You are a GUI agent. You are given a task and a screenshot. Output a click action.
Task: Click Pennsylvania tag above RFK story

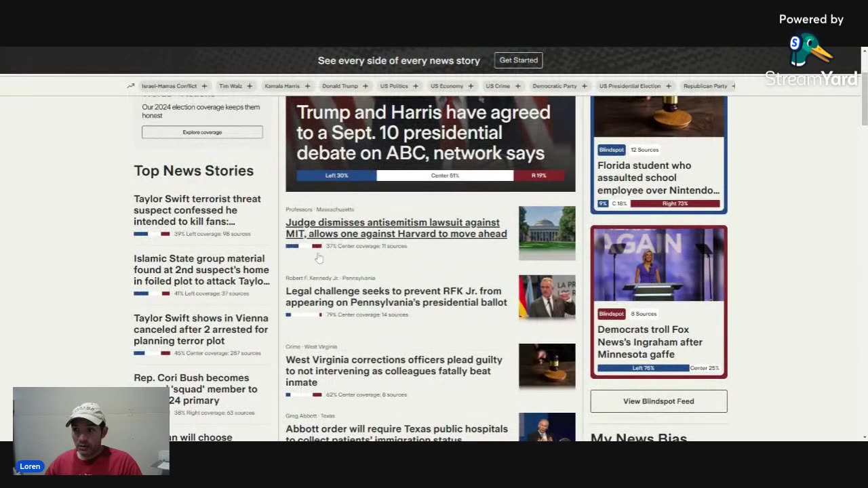click(359, 278)
